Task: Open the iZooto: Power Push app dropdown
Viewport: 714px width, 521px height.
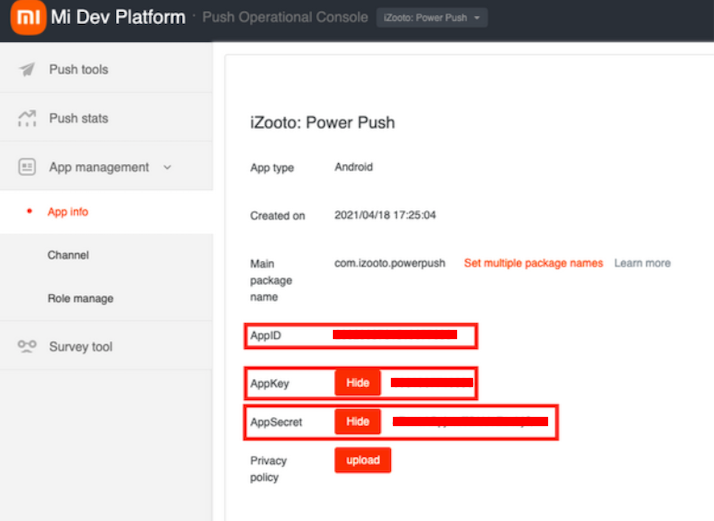Action: pos(431,18)
